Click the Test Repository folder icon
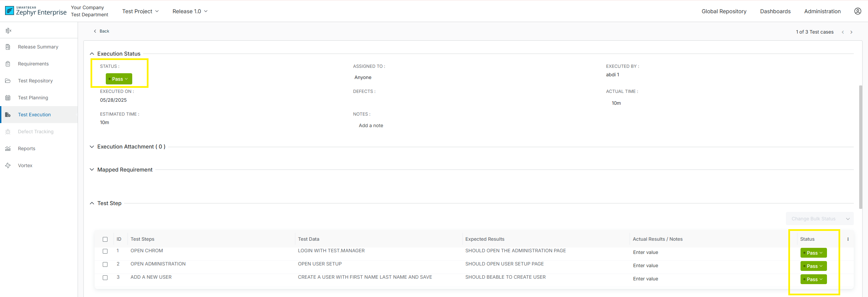This screenshot has height=297, width=868. 8,81
